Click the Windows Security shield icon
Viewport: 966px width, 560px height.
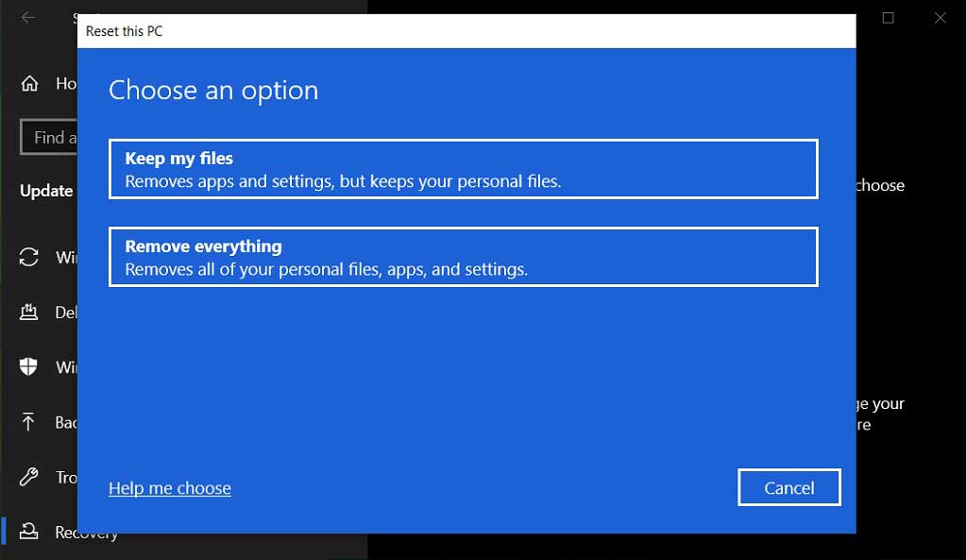pos(29,366)
